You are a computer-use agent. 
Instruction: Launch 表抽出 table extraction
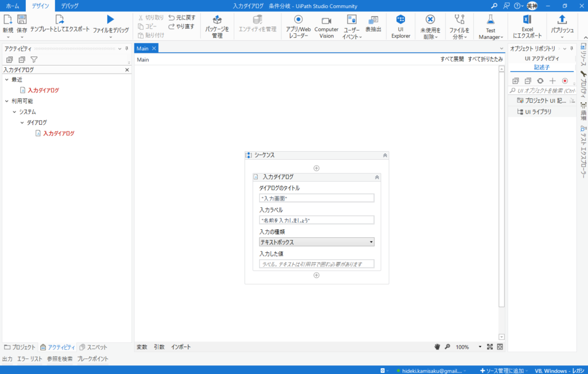click(373, 24)
